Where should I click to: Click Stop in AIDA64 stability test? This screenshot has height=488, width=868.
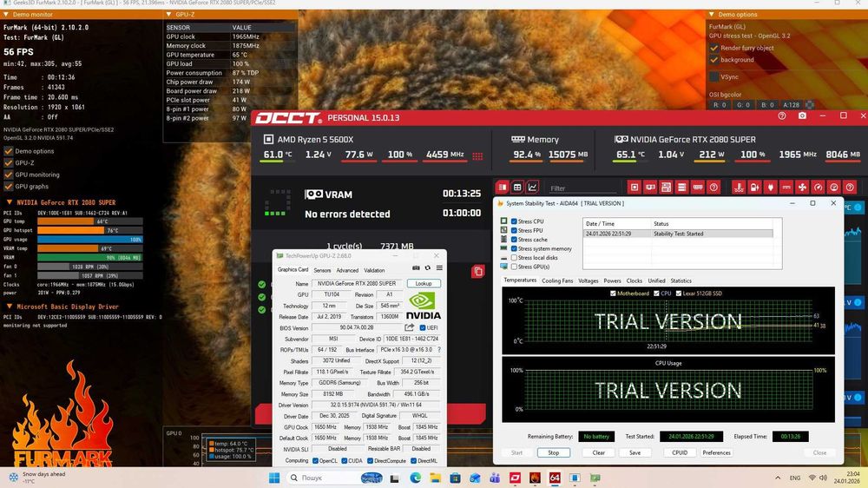pos(553,452)
